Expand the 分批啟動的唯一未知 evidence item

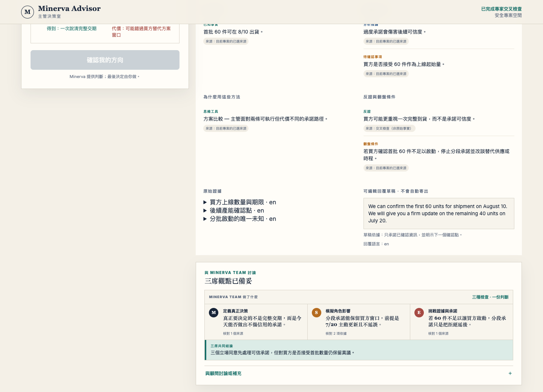coord(240,219)
